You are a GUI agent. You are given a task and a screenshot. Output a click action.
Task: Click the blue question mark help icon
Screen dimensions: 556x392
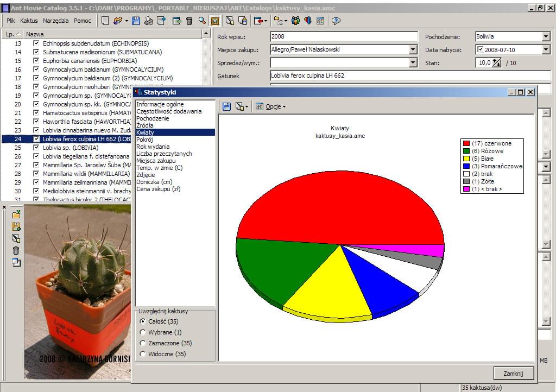point(336,21)
